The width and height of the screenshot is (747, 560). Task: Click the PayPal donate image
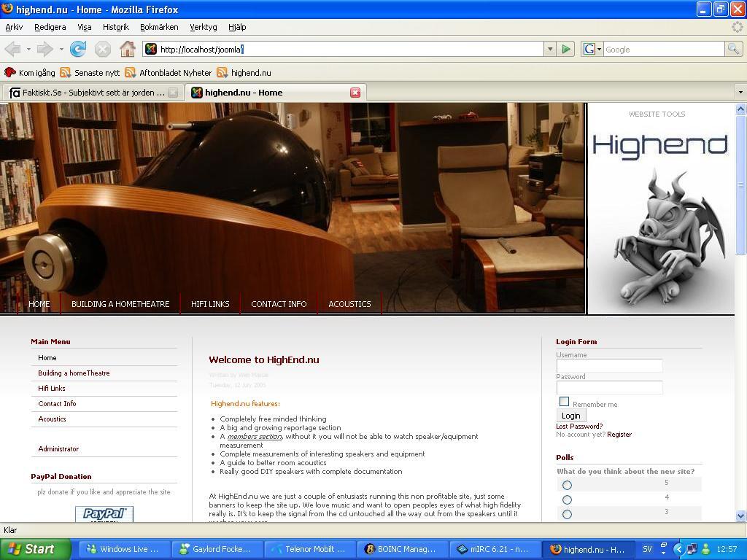point(104,514)
